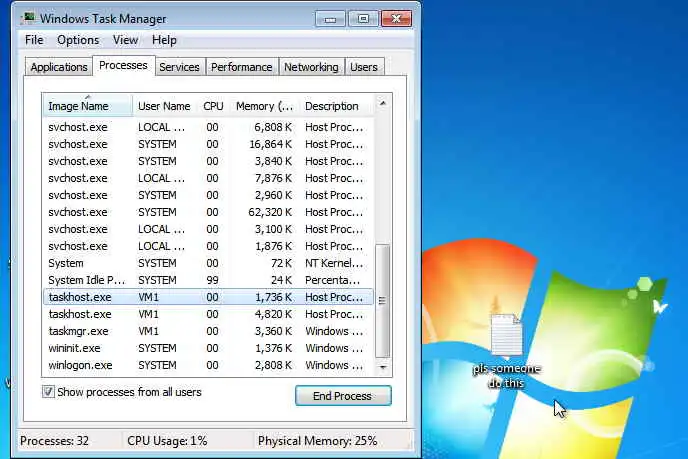Open the Options menu

[x=78, y=40]
